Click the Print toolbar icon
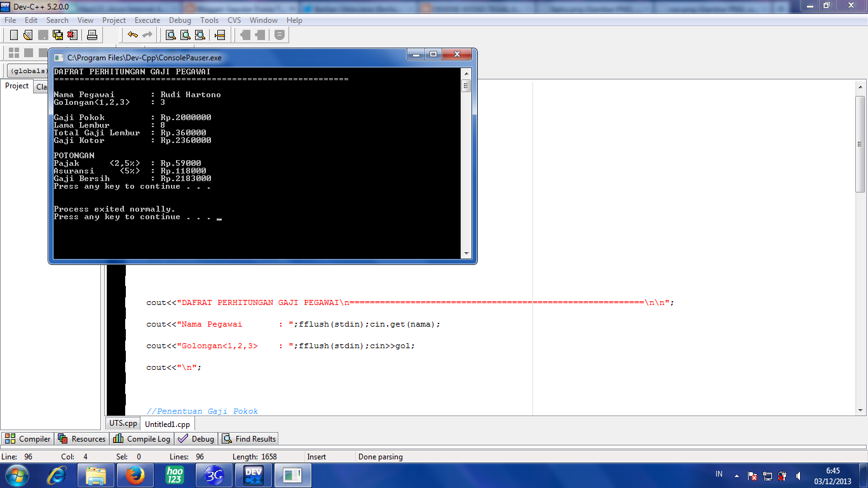Image resolution: width=868 pixels, height=488 pixels. (92, 35)
